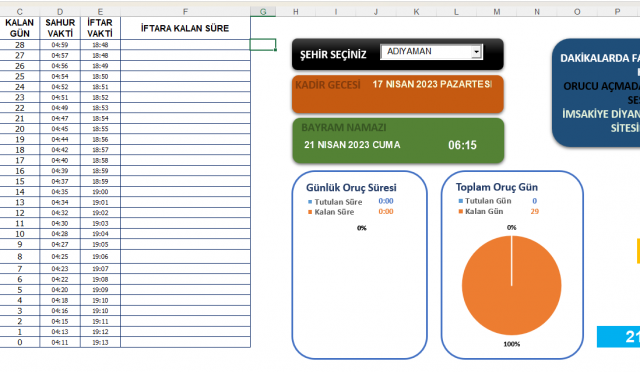The width and height of the screenshot is (640, 372).
Task: Select the ADIYAMAN city combo box
Action: [431, 51]
